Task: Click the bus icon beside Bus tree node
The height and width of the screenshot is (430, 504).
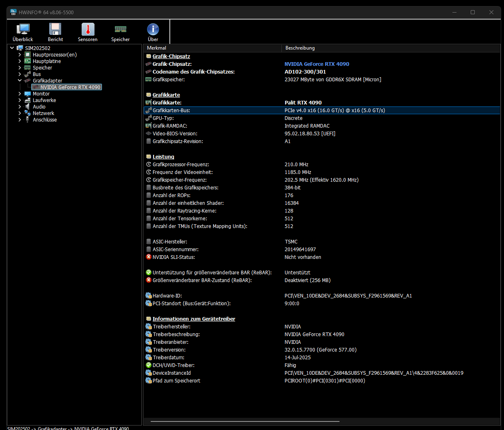Action: 28,74
